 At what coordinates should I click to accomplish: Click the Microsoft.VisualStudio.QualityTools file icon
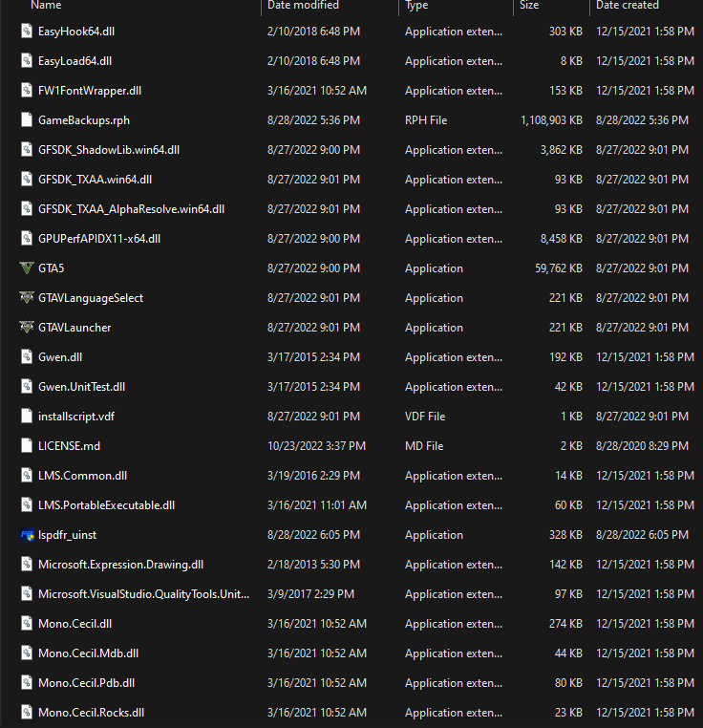click(x=27, y=594)
